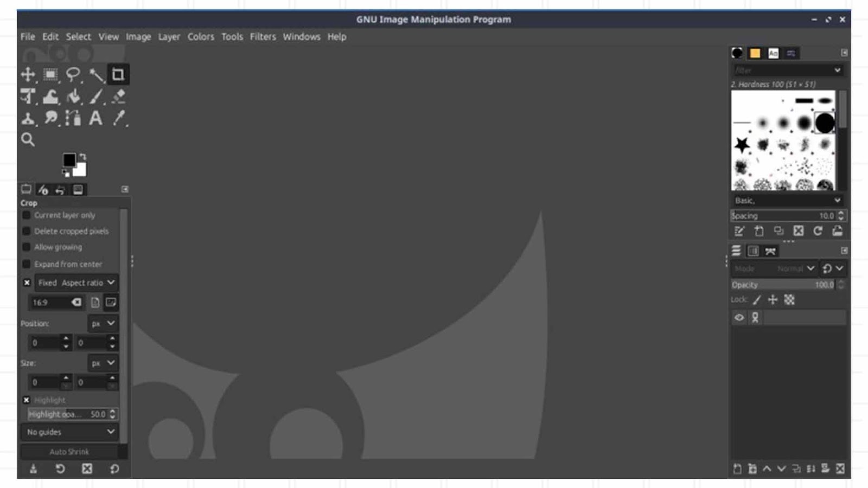Enable Expand from center checkbox

click(26, 264)
